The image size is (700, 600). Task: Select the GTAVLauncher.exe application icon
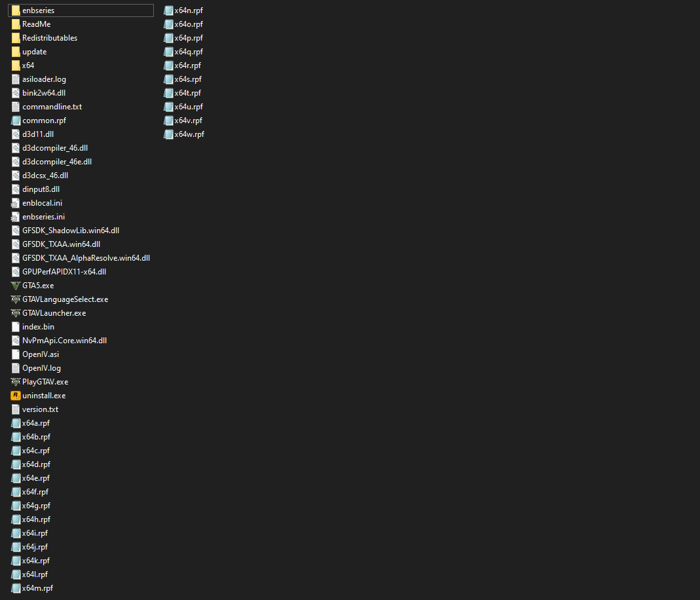tap(16, 313)
